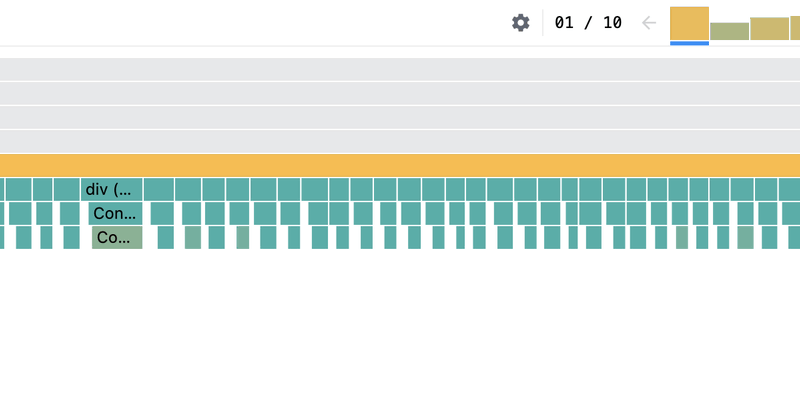The width and height of the screenshot is (800, 419).
Task: Select the partially visible fourth commit bar
Action: pyautogui.click(x=795, y=28)
